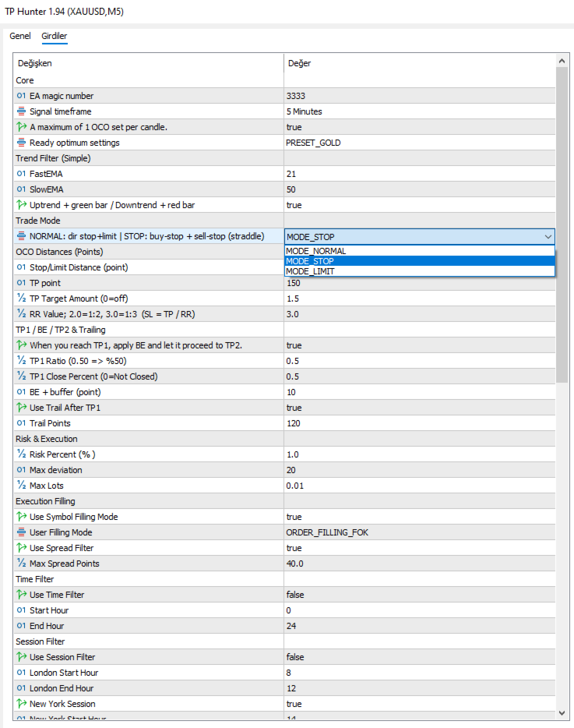Click the integer icon beside FastEMA
574x728 pixels.
click(21, 174)
